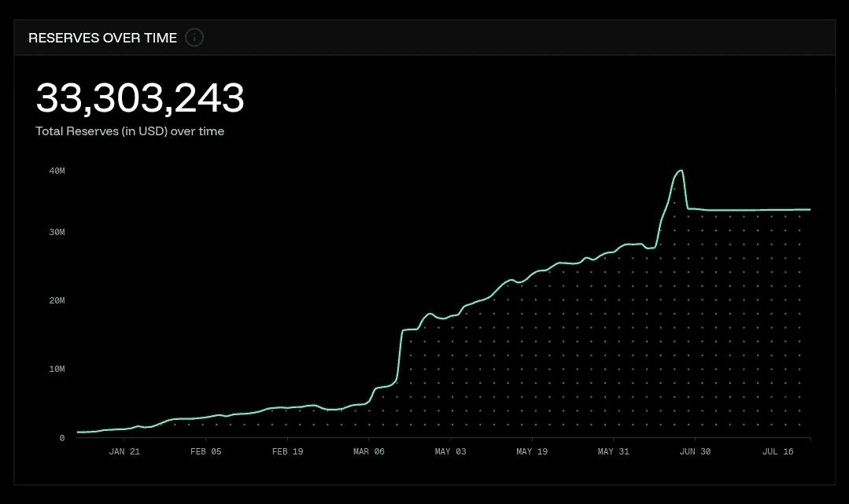Click the Total Reserves (in USD) subtitle
The width and height of the screenshot is (849, 504).
click(x=130, y=131)
